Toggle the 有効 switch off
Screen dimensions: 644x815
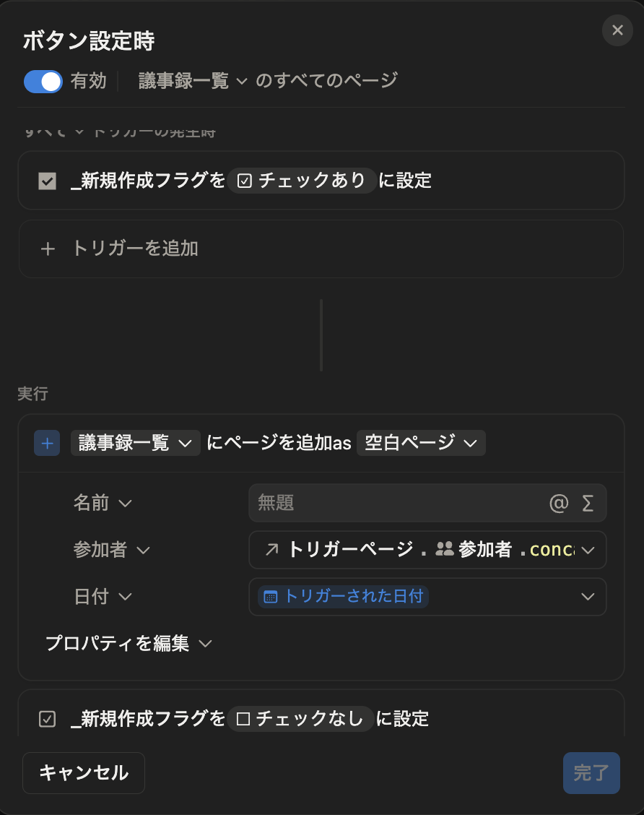(x=43, y=82)
